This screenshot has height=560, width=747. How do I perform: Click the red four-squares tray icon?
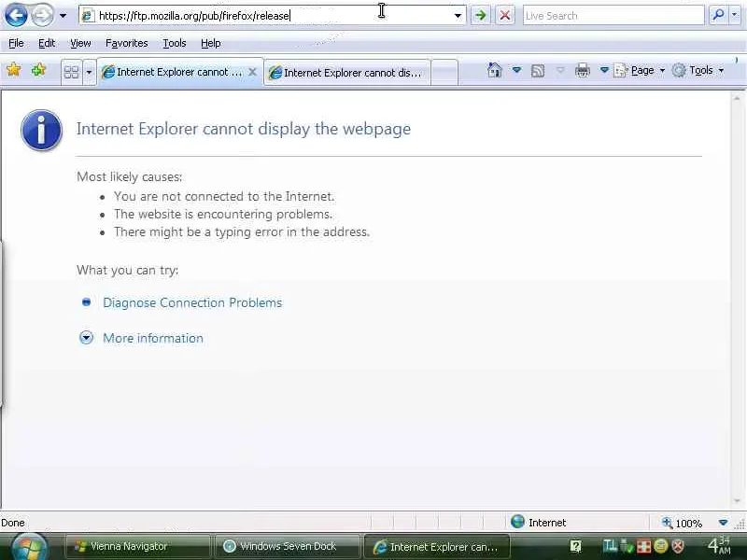[643, 546]
